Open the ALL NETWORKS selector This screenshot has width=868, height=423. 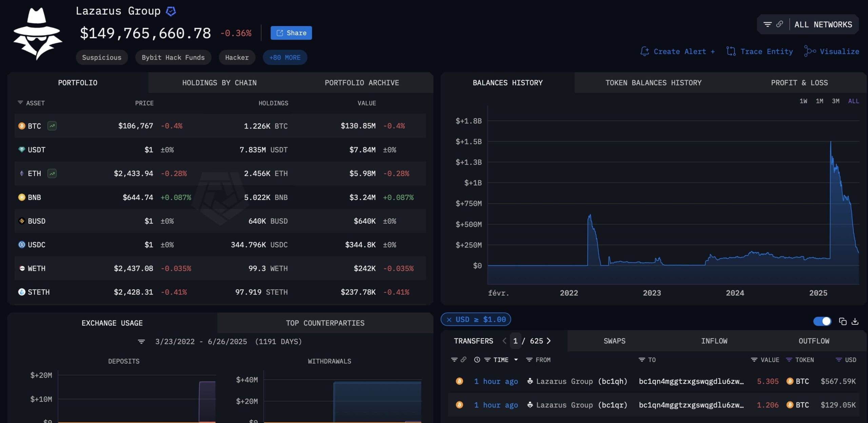[823, 24]
